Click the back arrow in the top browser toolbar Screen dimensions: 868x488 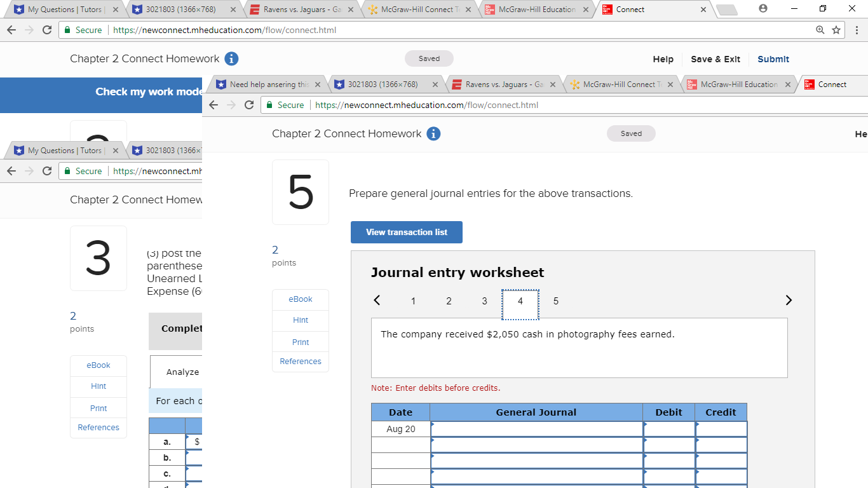click(11, 30)
